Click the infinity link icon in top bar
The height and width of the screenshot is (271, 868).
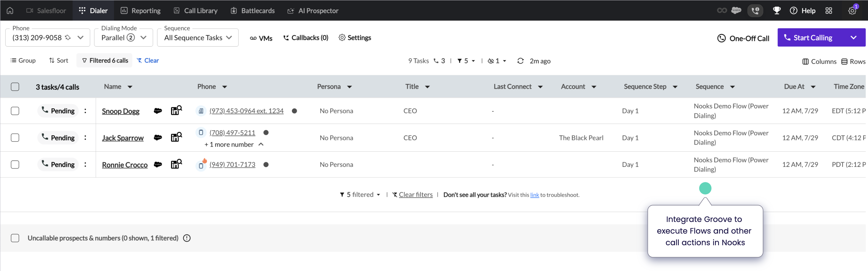[x=722, y=11]
